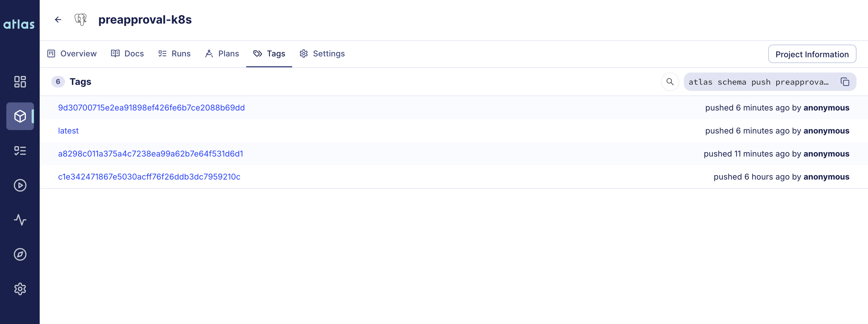This screenshot has width=868, height=324.
Task: Open tag 9d30700715e2ea91898ef426fe6b7ce2088b69dd
Action: click(x=151, y=108)
